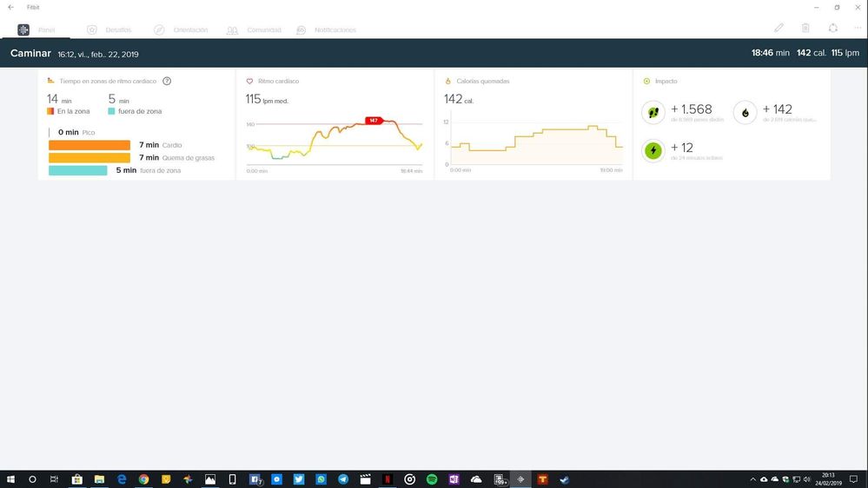Click the 'Caminar' activity title

pos(30,53)
